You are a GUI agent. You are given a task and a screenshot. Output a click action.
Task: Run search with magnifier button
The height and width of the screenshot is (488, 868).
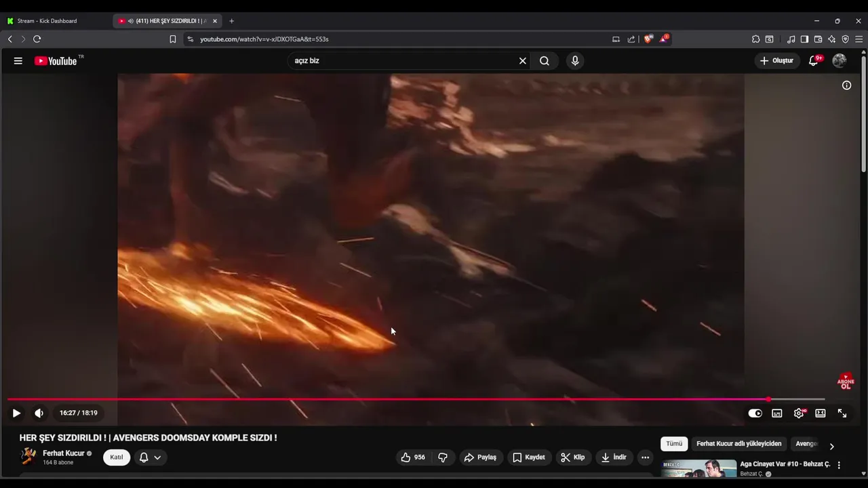click(x=545, y=61)
